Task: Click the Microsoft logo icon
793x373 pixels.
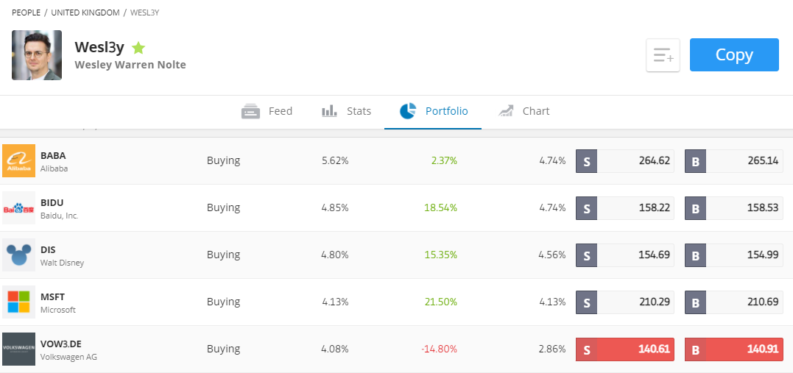Action: [x=19, y=302]
